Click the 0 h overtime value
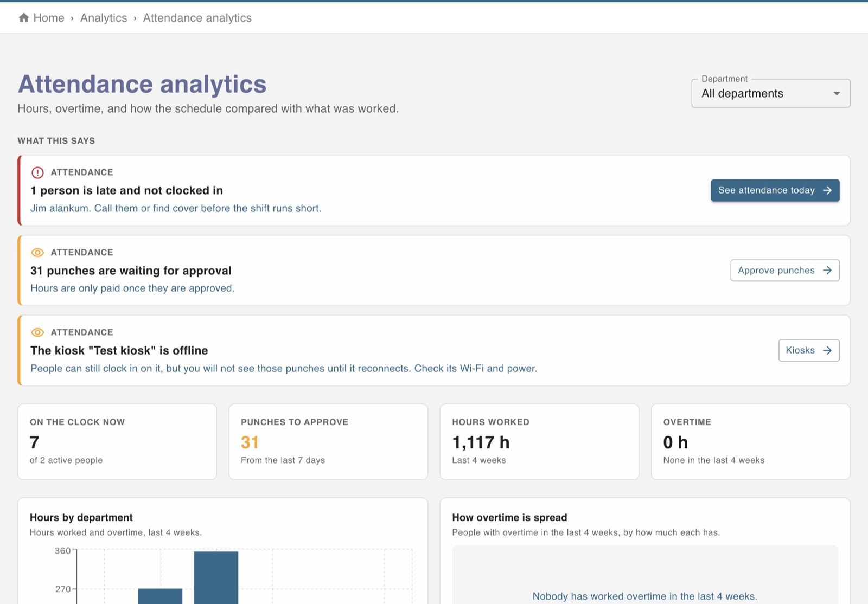868x604 pixels. click(x=675, y=442)
